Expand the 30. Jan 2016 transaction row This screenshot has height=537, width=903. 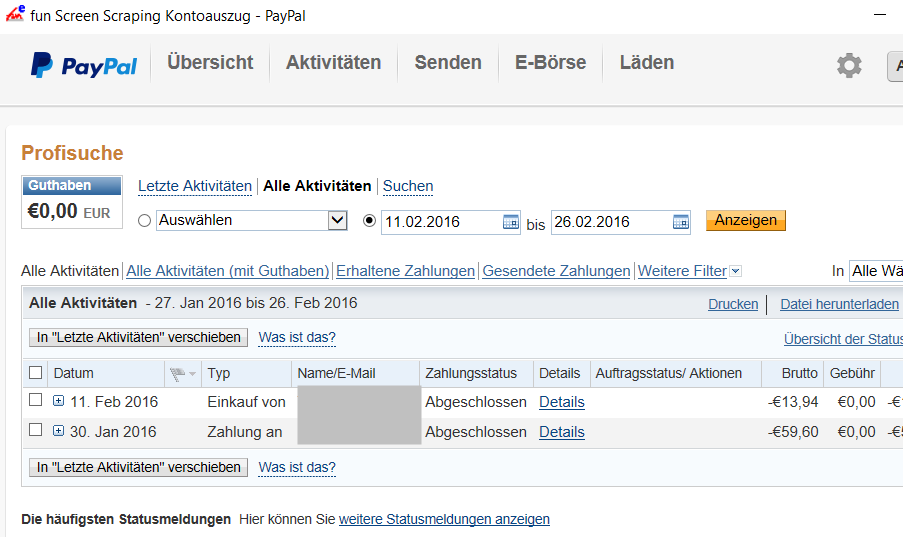(x=58, y=430)
